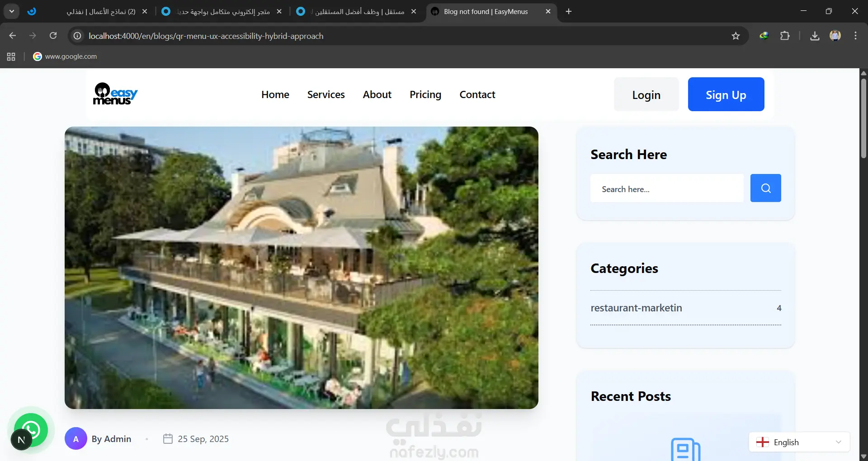Open the Home menu item
The image size is (868, 461).
[x=275, y=94]
